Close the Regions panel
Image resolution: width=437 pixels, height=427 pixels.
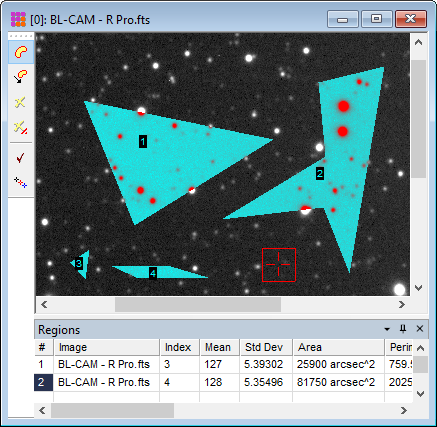pyautogui.click(x=420, y=329)
